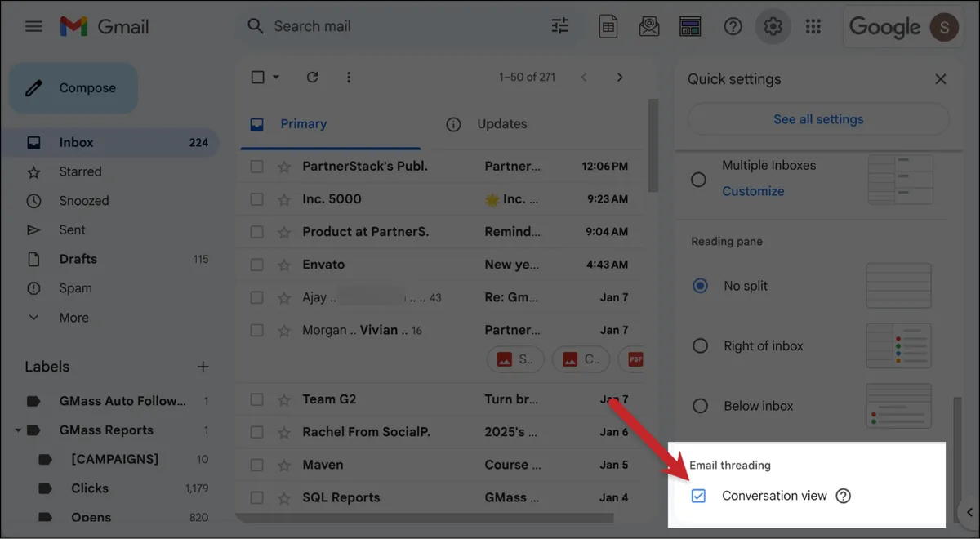Click the inbox vertical scrollbar
The image size is (980, 539).
(653, 147)
